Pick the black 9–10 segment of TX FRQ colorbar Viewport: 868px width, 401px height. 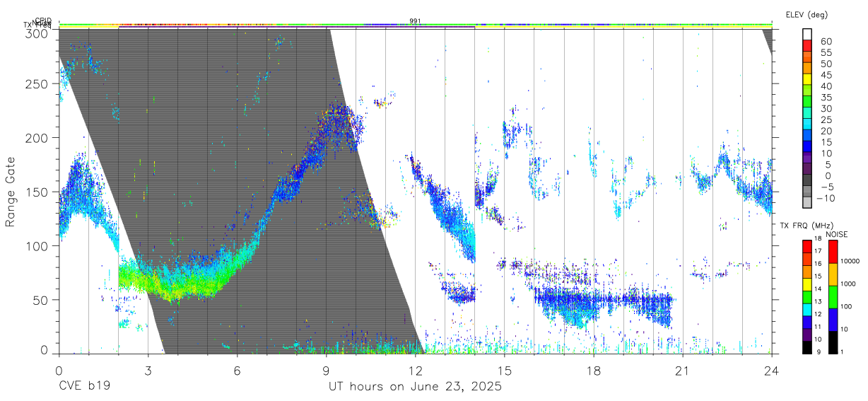click(x=807, y=347)
